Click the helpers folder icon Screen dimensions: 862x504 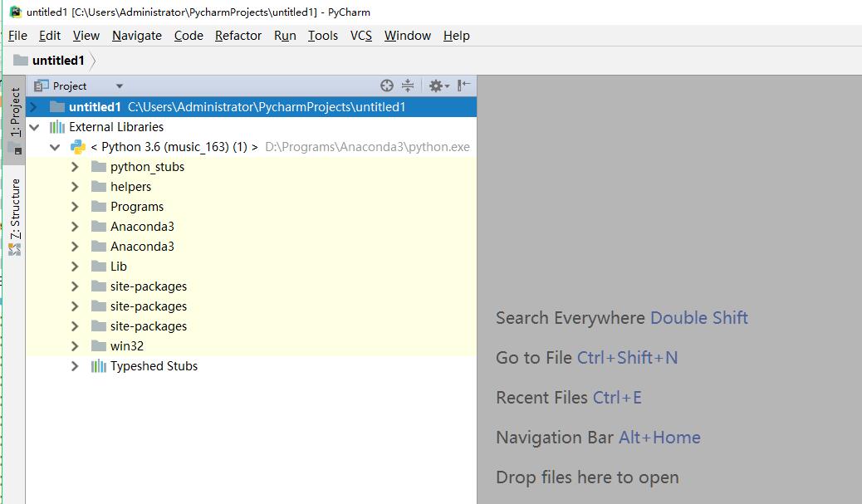click(98, 186)
